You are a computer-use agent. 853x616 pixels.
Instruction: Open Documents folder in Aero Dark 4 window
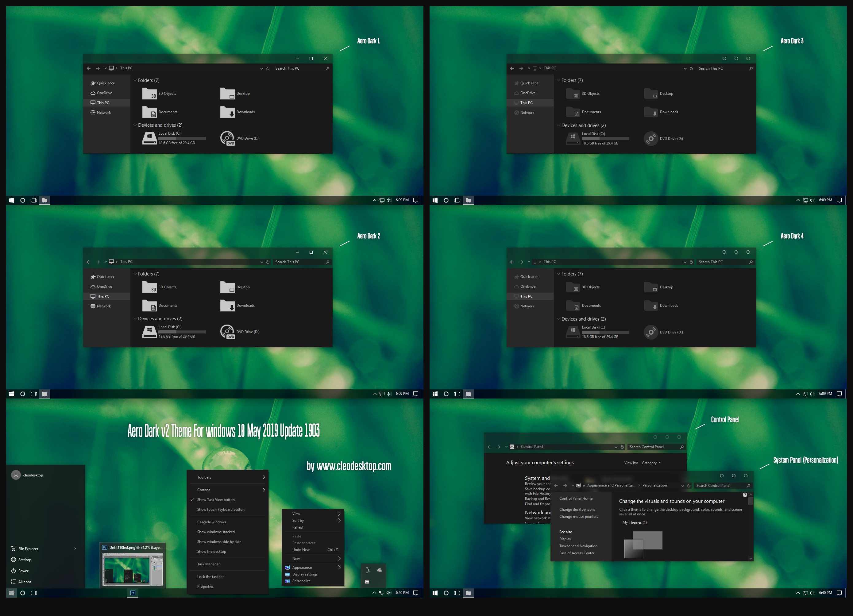583,306
